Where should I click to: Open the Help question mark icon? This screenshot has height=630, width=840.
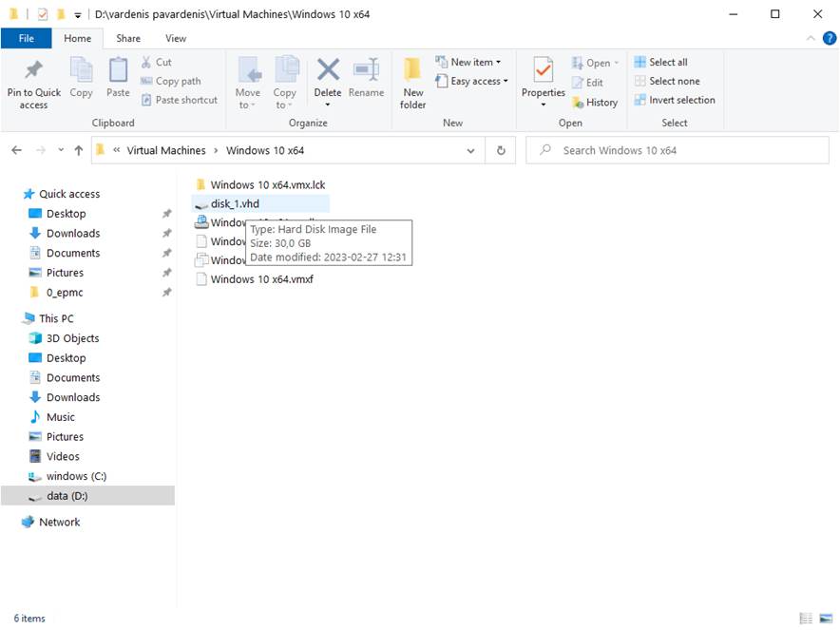(830, 38)
